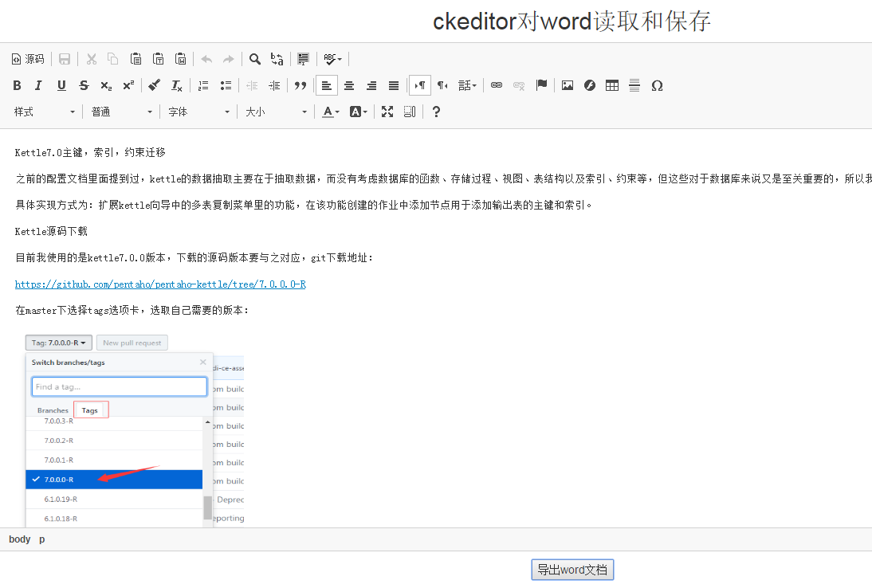Open the 字体 font dropdown

[x=198, y=112]
